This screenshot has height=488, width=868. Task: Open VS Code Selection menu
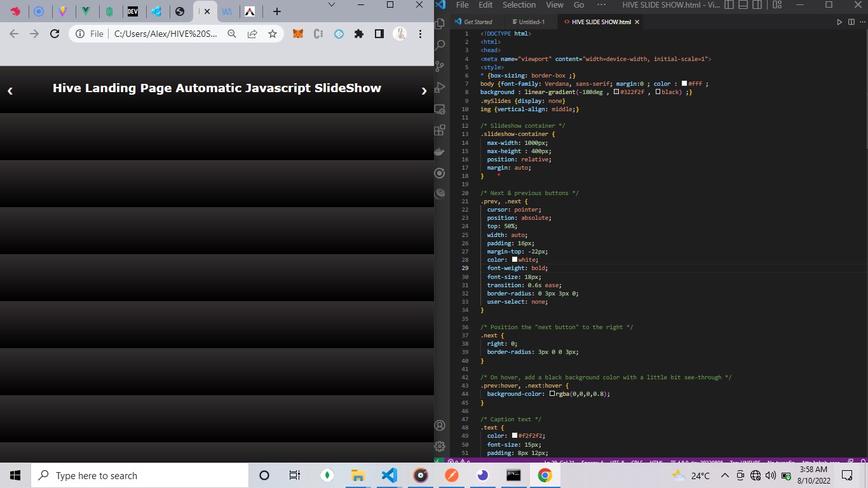(x=519, y=4)
